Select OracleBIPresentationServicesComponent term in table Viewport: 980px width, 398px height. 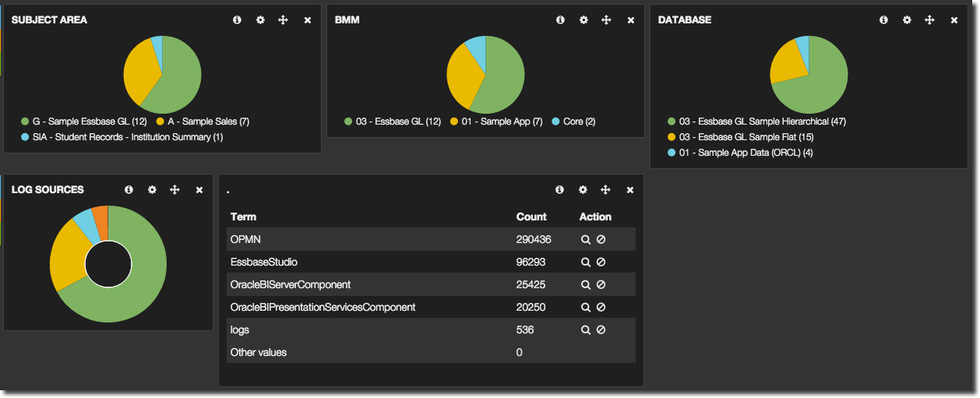pos(323,308)
